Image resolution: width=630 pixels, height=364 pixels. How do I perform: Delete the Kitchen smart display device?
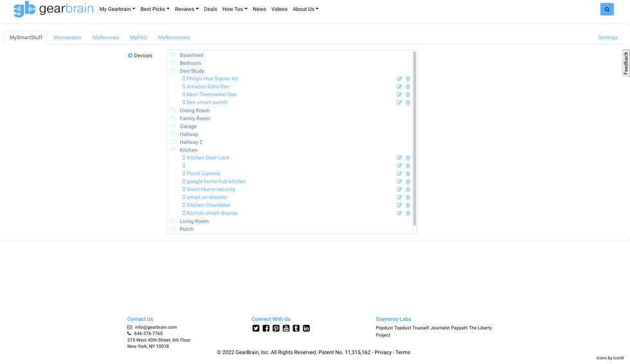click(x=408, y=213)
